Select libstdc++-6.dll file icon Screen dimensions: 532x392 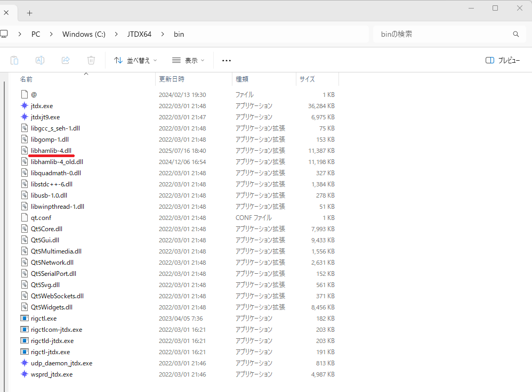click(x=25, y=184)
